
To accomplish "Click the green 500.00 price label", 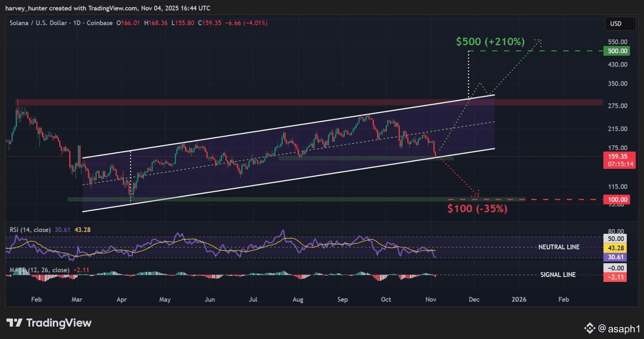I will click(615, 51).
